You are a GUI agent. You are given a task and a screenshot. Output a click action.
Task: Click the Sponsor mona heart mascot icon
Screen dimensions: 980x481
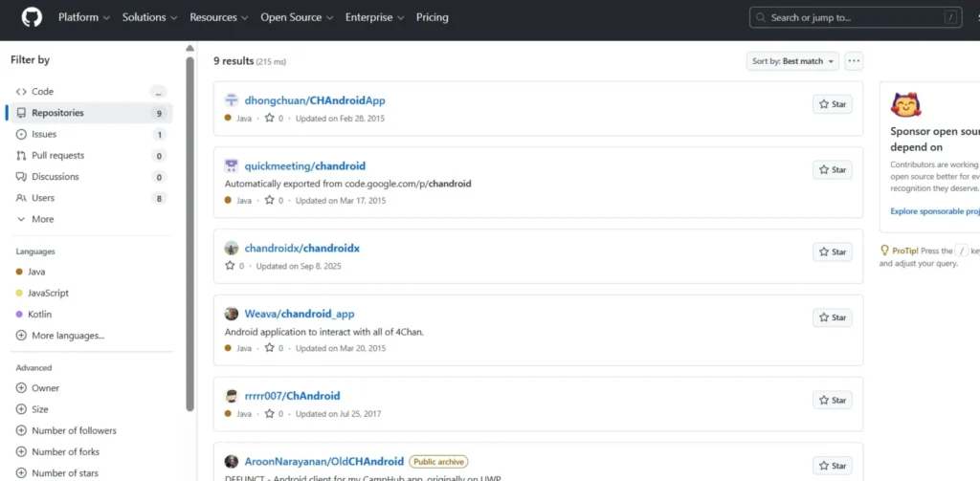(x=907, y=105)
